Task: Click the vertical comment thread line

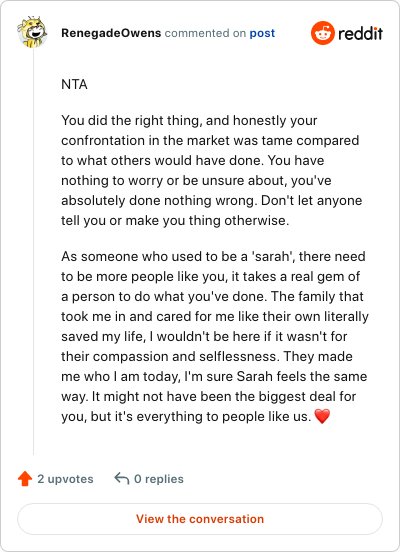Action: pyautogui.click(x=33, y=251)
